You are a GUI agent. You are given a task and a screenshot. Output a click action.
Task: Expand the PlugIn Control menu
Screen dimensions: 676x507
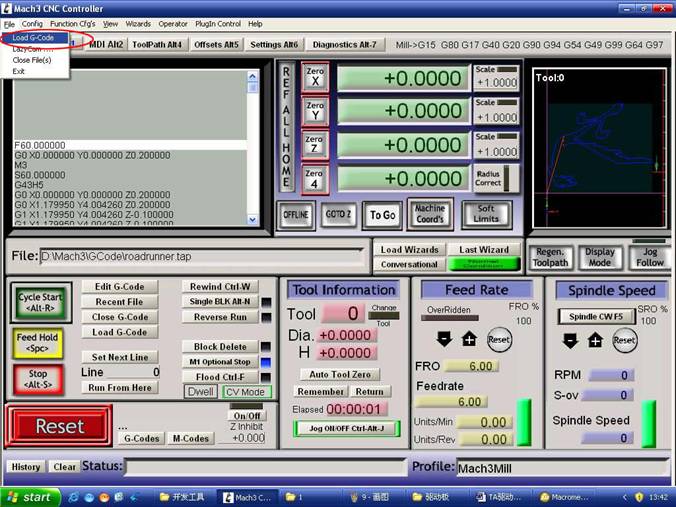[x=216, y=23]
